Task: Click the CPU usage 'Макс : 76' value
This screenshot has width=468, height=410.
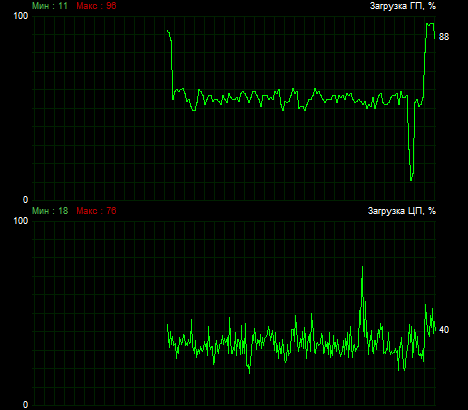Action: [96, 211]
